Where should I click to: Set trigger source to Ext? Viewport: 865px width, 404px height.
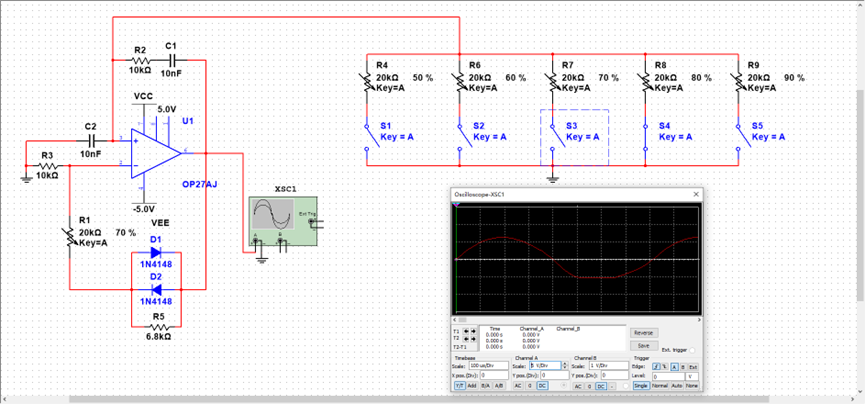click(x=693, y=366)
